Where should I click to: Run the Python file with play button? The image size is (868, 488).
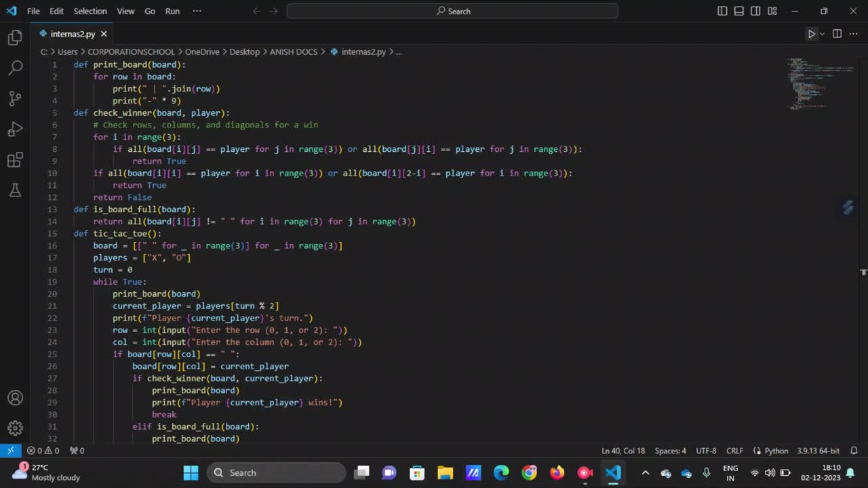pyautogui.click(x=811, y=34)
